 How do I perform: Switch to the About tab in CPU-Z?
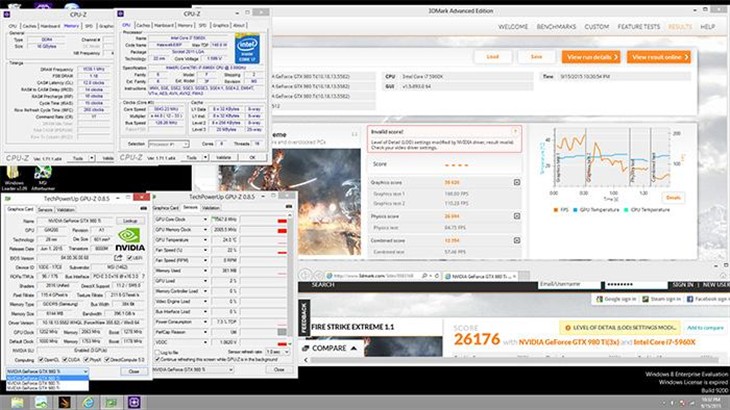point(239,25)
